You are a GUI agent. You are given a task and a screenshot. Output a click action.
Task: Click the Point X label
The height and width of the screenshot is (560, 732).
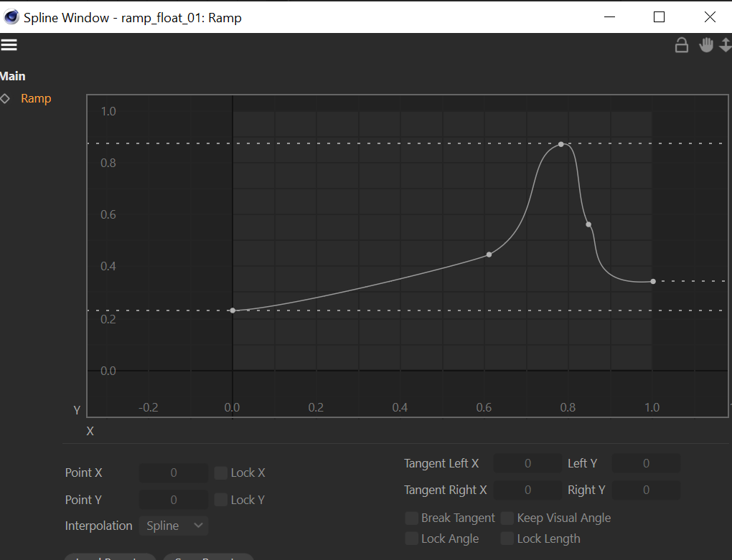click(83, 473)
